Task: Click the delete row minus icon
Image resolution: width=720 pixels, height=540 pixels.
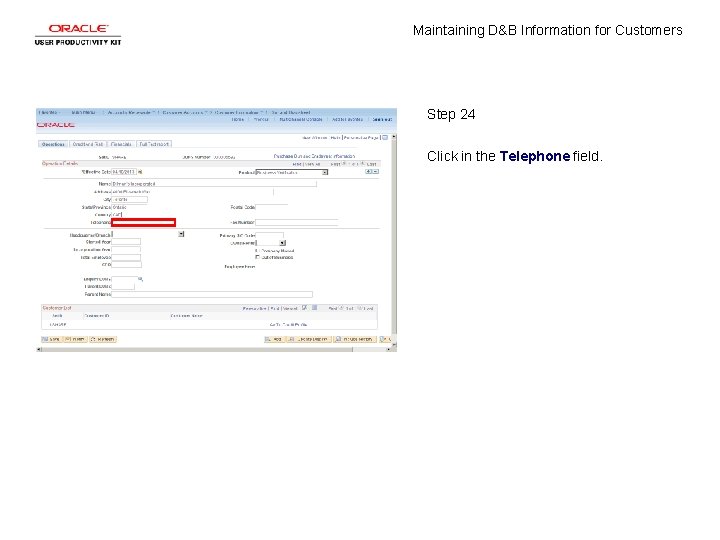Action: pos(376,171)
